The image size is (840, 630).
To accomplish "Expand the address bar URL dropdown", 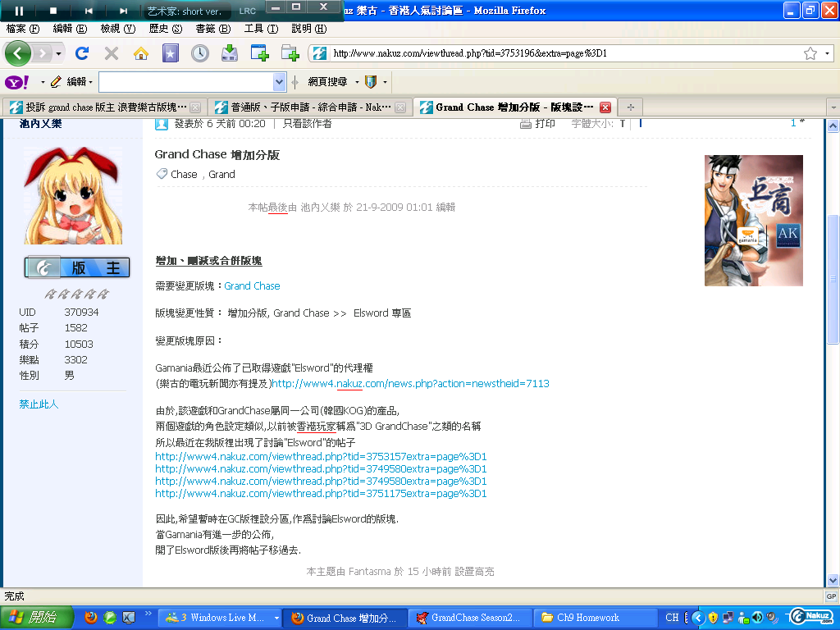I will point(827,53).
